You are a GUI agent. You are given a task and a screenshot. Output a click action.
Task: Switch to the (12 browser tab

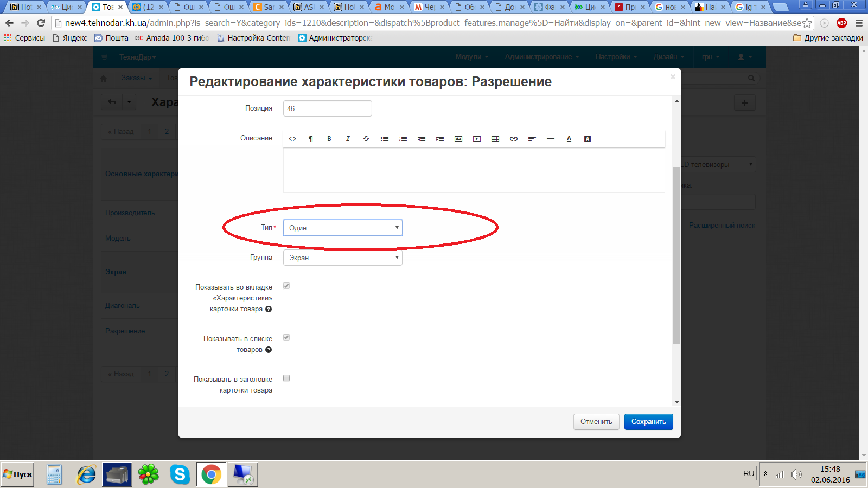coord(148,7)
